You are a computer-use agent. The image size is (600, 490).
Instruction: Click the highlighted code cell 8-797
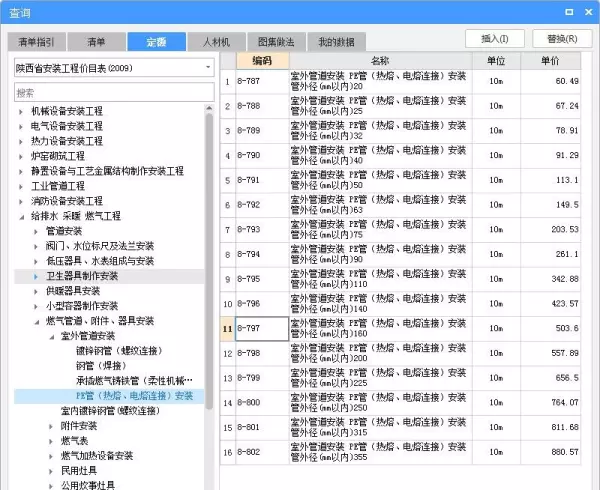(262, 329)
